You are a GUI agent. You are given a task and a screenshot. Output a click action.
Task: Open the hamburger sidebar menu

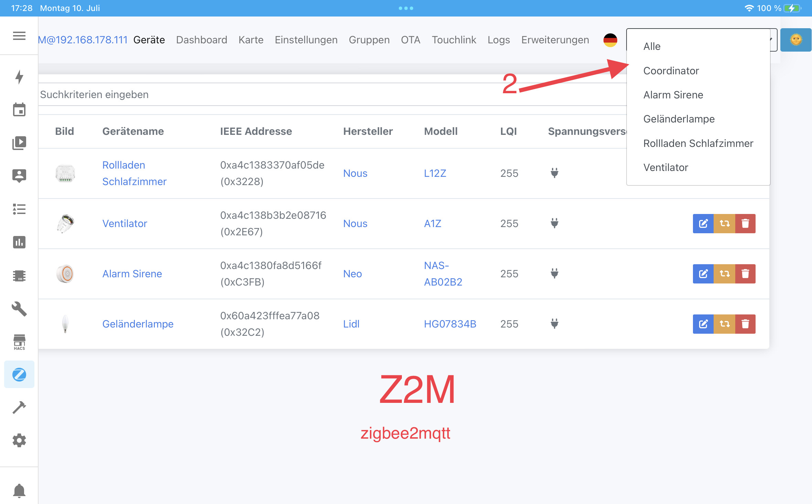[19, 36]
